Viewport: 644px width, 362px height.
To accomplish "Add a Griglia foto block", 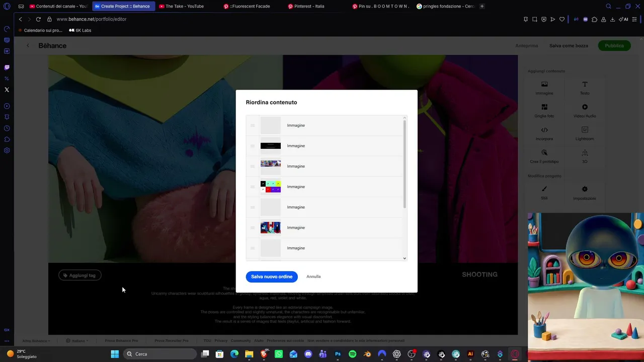I will pyautogui.click(x=544, y=111).
